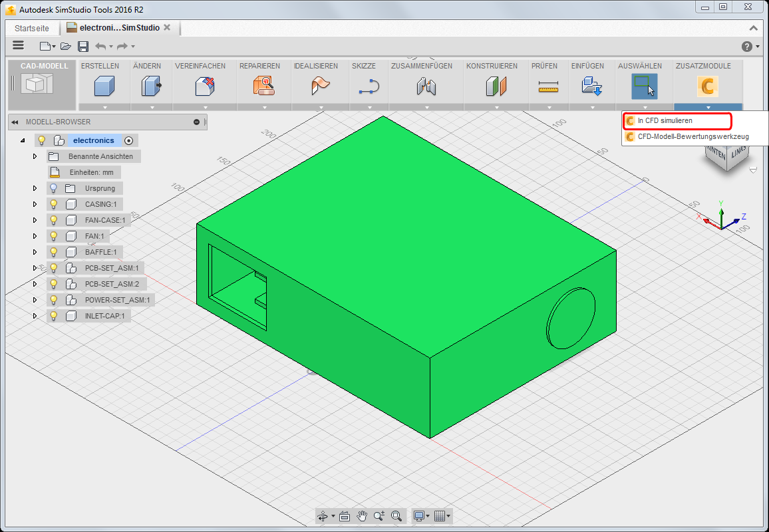
Task: Select the PCB-SET_ASM:2 tree item
Action: pyautogui.click(x=112, y=284)
